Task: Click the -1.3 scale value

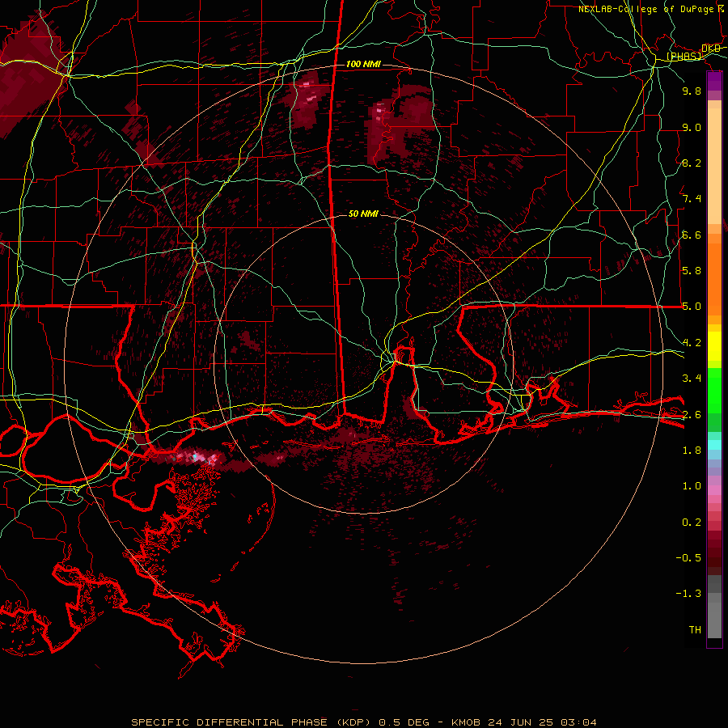Action: click(x=688, y=594)
